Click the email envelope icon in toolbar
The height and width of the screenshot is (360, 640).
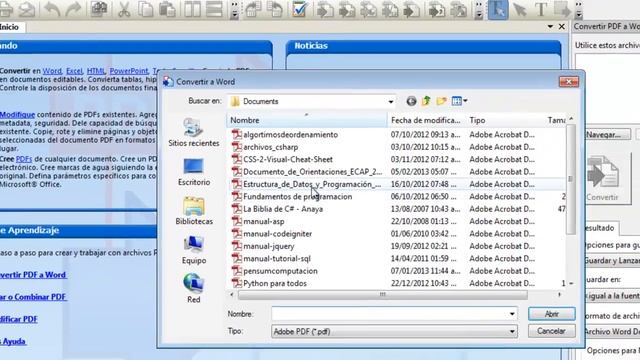[27, 9]
